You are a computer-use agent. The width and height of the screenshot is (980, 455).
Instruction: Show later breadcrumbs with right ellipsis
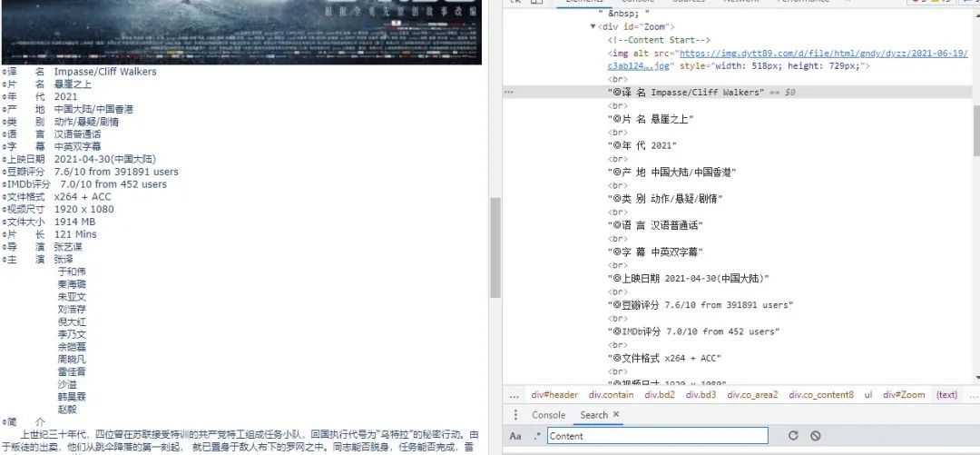pyautogui.click(x=973, y=395)
